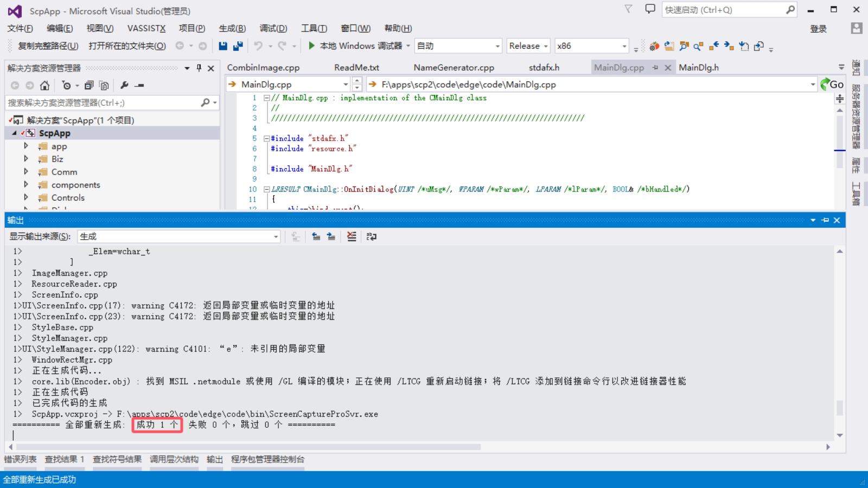Image resolution: width=868 pixels, height=488 pixels.
Task: Click the green Go arrow button
Action: (832, 84)
